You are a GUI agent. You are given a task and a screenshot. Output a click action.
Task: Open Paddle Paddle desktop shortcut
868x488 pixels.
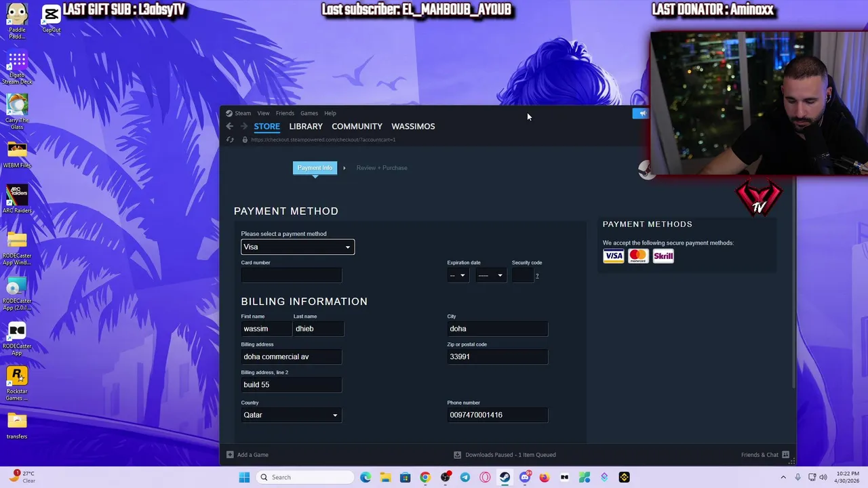[17, 21]
